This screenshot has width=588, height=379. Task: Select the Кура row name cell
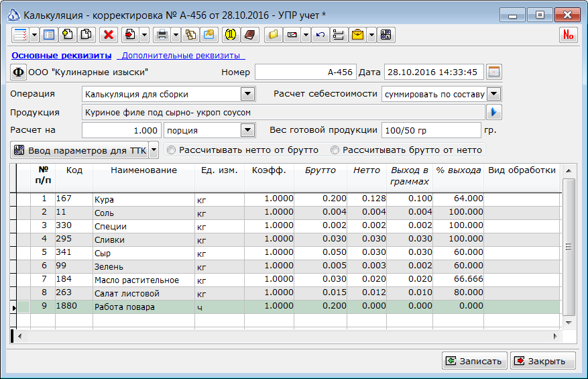click(x=143, y=200)
